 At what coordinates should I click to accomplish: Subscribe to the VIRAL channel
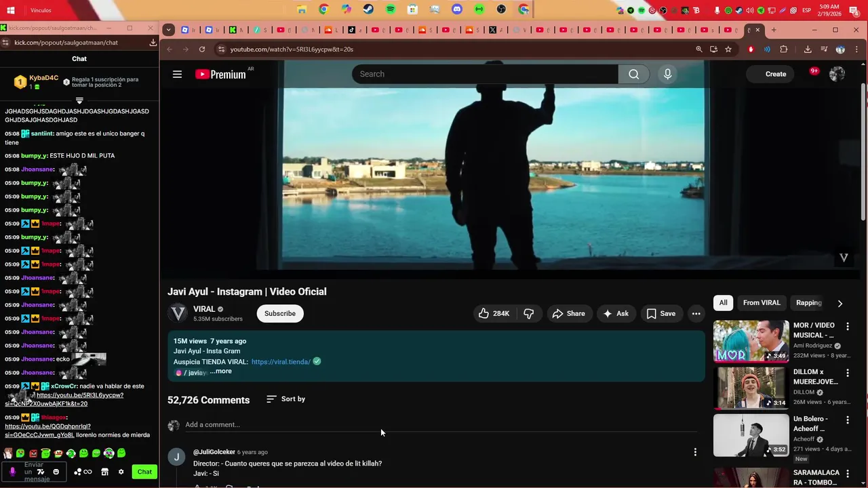tap(280, 313)
